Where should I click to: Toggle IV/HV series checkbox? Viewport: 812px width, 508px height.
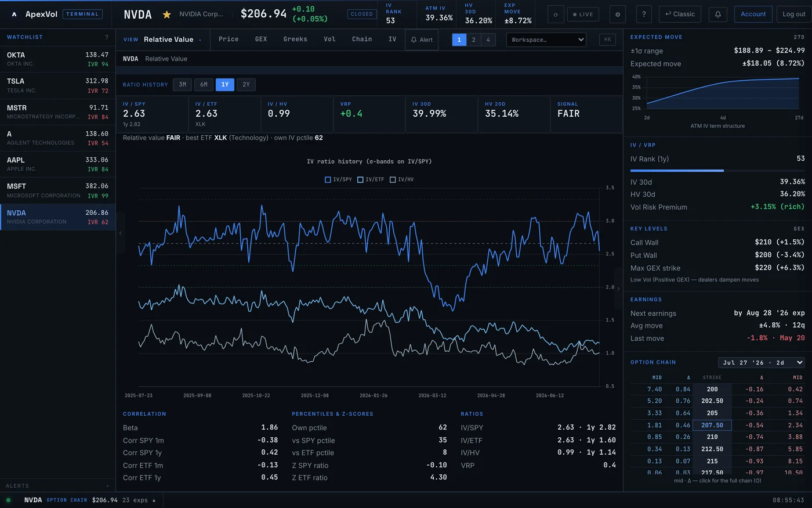pos(402,179)
